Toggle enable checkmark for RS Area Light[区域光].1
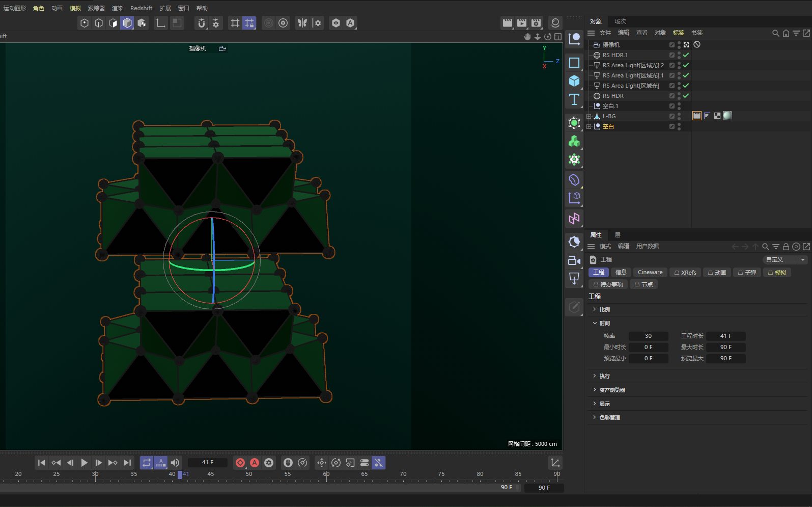Screen dimensions: 812x507 pos(686,75)
